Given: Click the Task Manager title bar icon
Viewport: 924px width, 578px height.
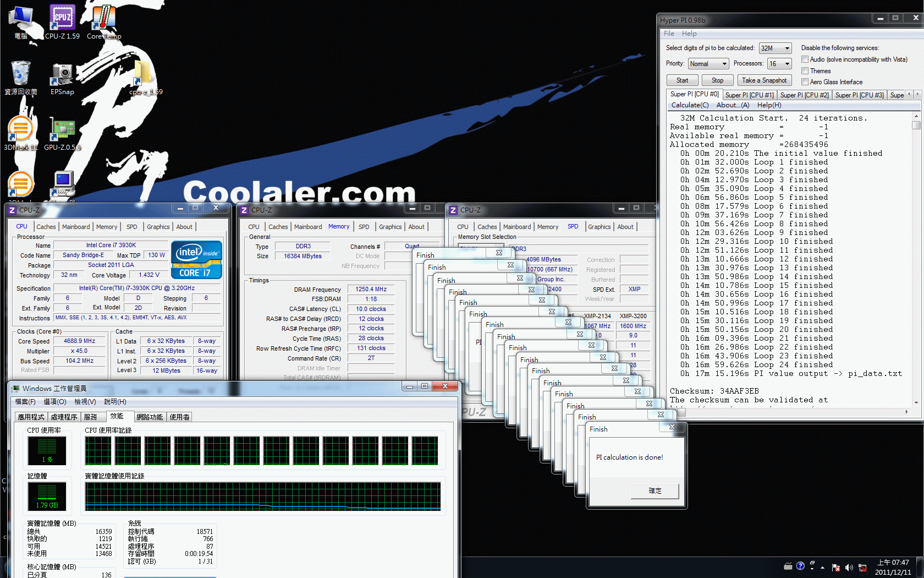Looking at the screenshot, I should coord(15,388).
